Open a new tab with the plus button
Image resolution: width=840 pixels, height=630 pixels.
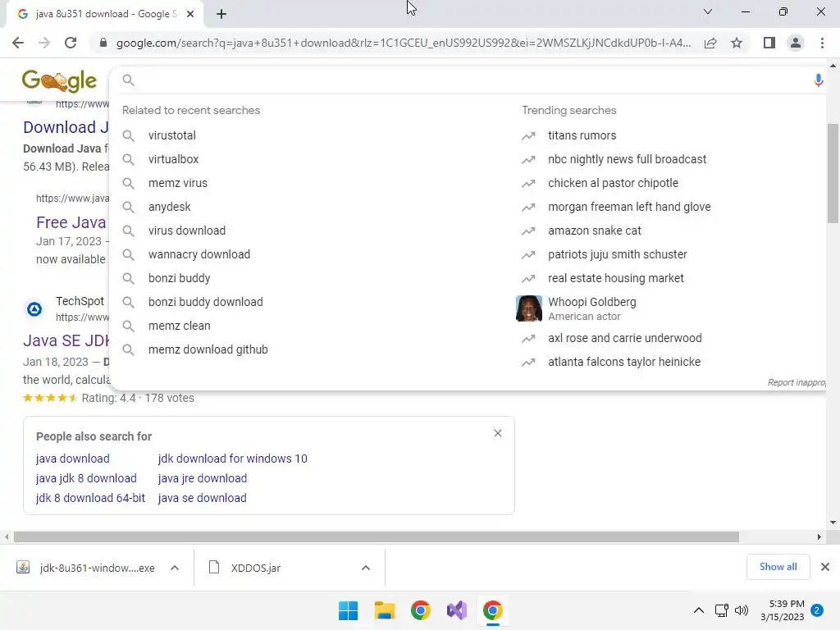221,14
